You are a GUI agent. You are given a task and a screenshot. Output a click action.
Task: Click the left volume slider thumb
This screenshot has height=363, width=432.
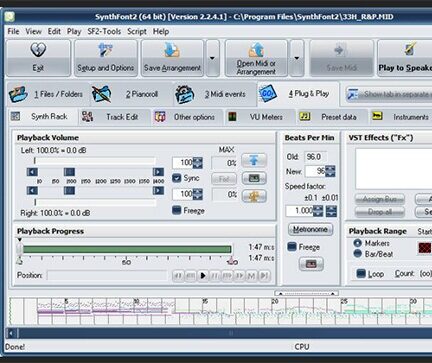coord(69,172)
